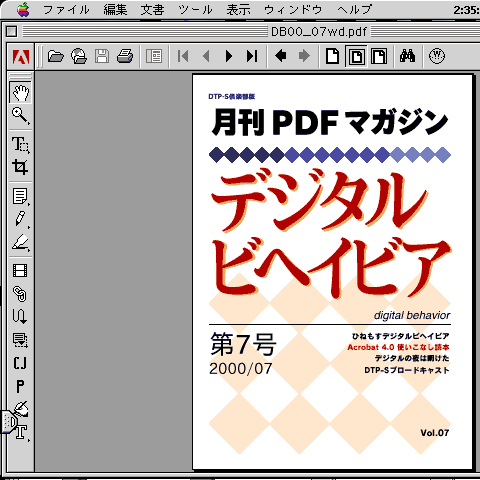Select the Notes tool
The width and height of the screenshot is (480, 480).
20,196
